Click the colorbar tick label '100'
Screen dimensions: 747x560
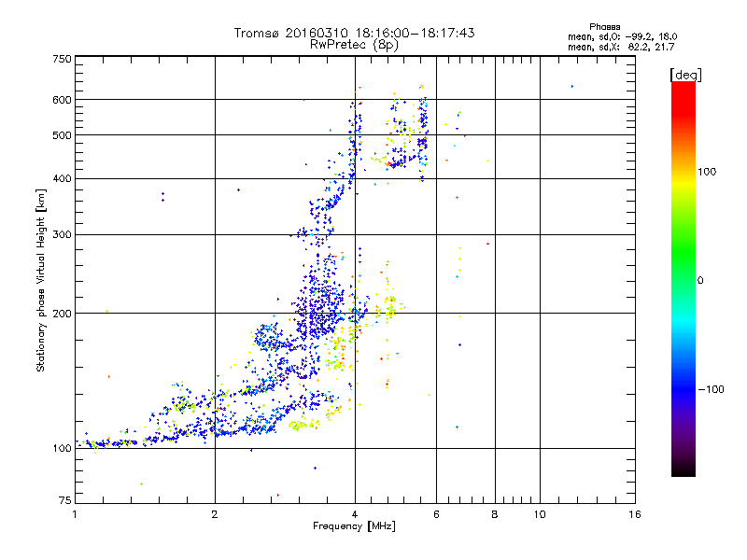point(707,172)
